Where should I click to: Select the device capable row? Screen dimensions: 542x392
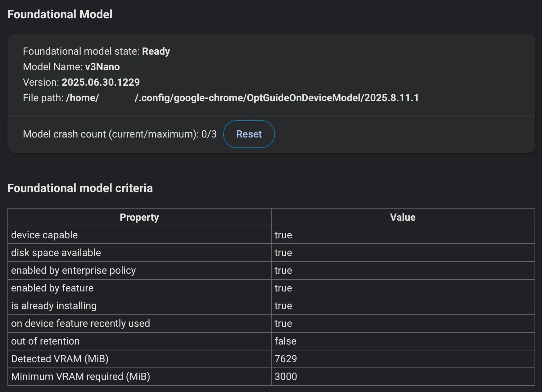[44, 235]
